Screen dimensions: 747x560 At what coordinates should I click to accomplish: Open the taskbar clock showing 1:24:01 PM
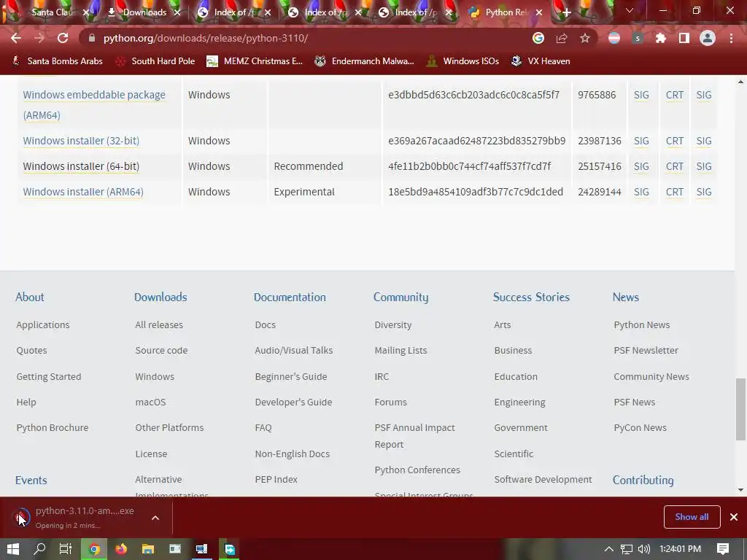(x=681, y=549)
